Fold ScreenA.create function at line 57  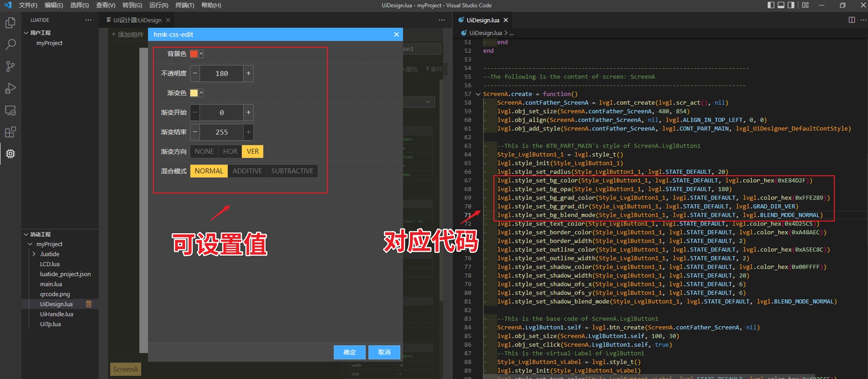[x=478, y=94]
